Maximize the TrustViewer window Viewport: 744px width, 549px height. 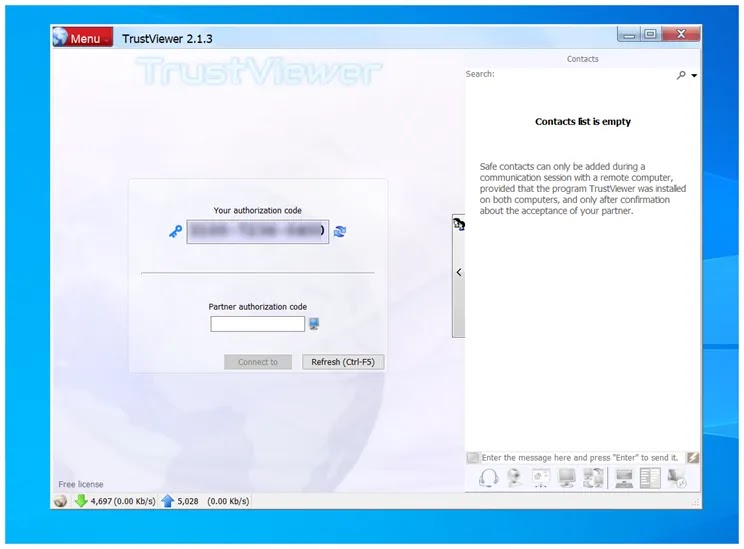(651, 34)
